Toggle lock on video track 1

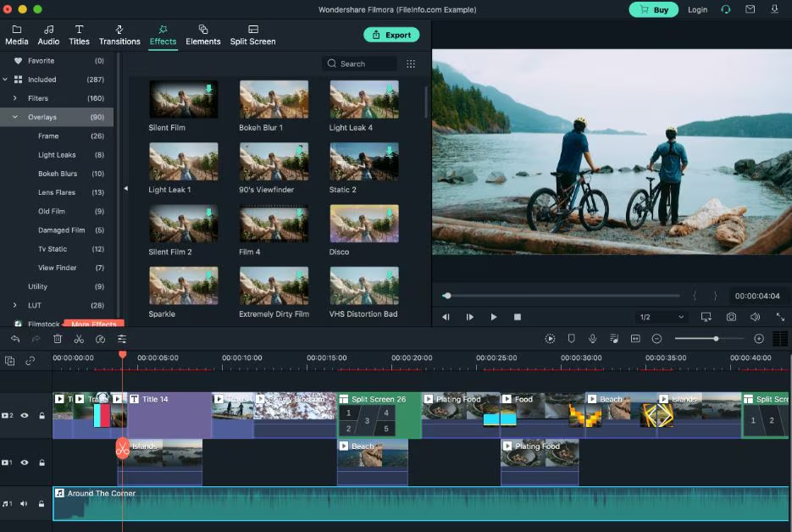pyautogui.click(x=42, y=463)
